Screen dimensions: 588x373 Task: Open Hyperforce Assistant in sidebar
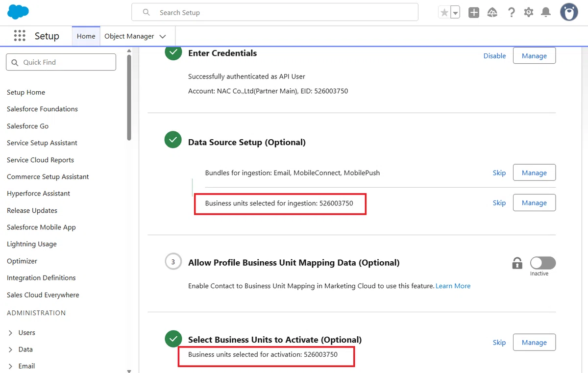[38, 193]
